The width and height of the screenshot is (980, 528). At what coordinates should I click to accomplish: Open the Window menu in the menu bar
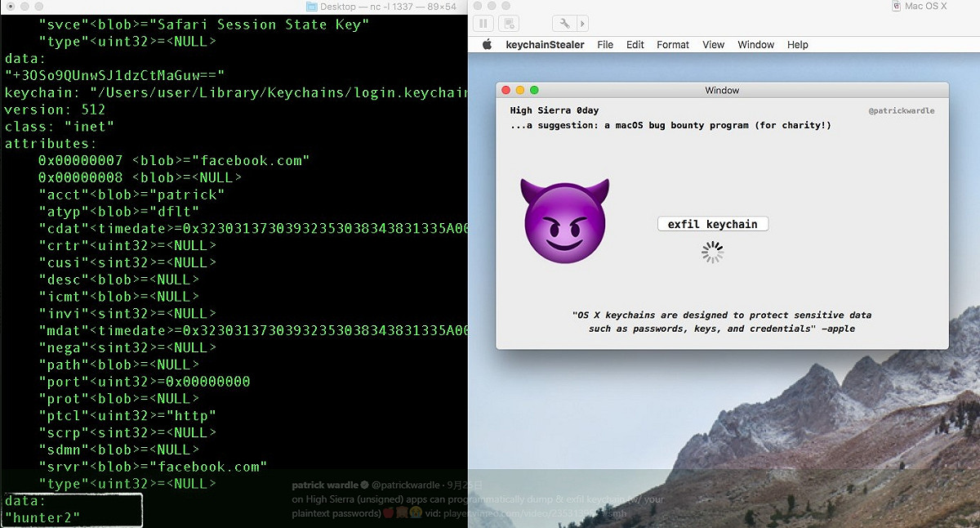(756, 45)
